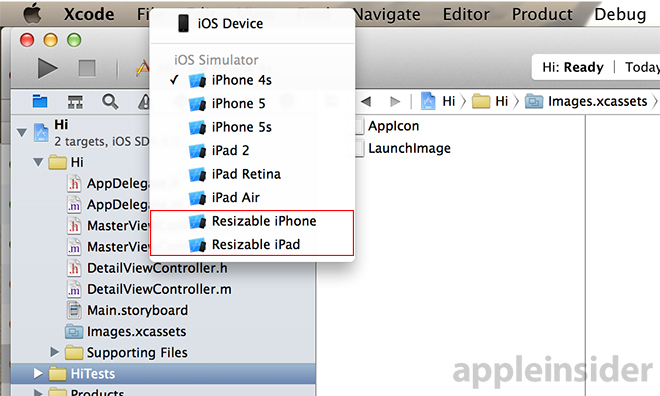Open the Apple menu
The image size is (660, 396).
coord(32,13)
